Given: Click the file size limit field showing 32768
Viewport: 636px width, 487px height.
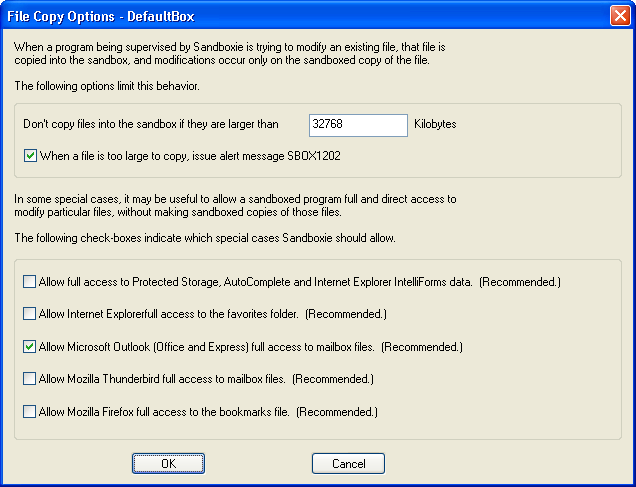Looking at the screenshot, I should tap(358, 125).
